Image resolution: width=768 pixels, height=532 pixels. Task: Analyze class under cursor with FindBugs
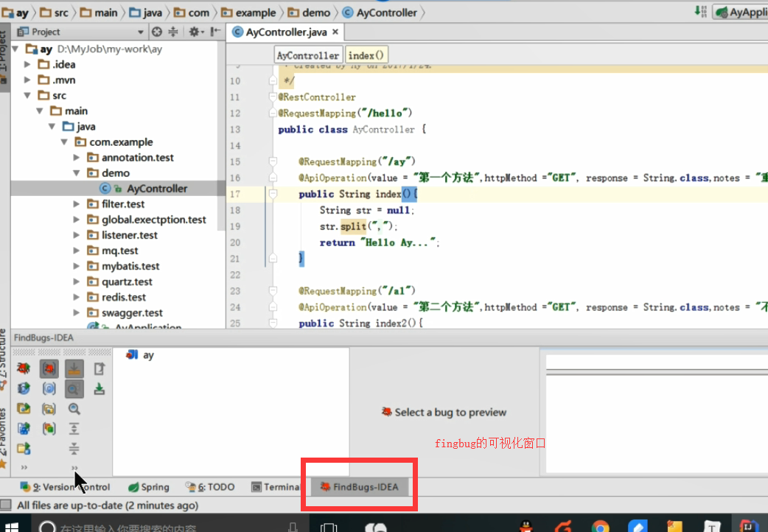24,388
